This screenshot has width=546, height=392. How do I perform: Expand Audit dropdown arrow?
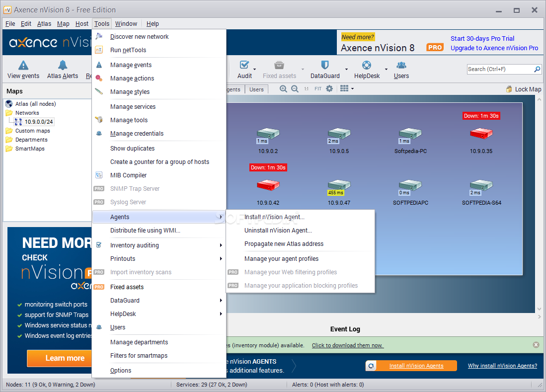[254, 69]
